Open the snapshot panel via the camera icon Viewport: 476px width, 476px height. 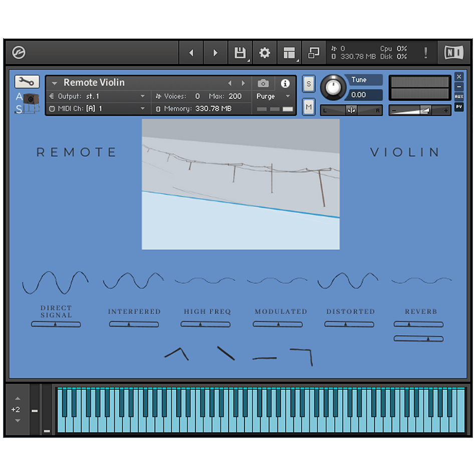coord(263,83)
